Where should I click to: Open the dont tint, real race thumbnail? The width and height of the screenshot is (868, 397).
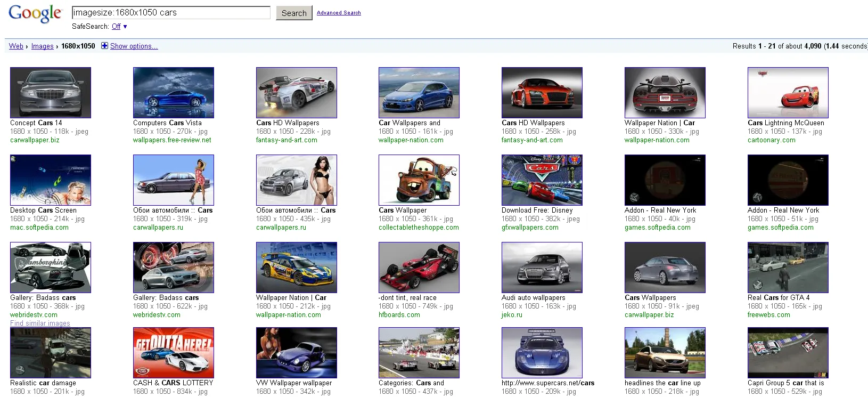click(x=419, y=268)
